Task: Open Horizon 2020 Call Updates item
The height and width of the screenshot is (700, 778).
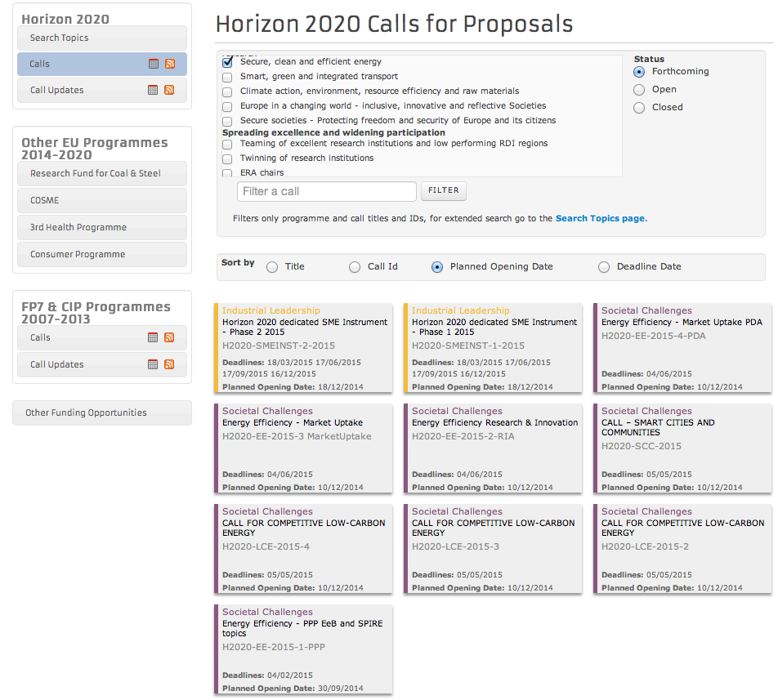Action: (102, 90)
